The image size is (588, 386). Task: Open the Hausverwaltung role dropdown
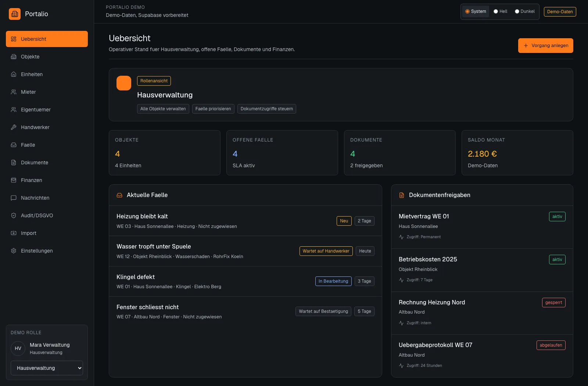tap(47, 368)
